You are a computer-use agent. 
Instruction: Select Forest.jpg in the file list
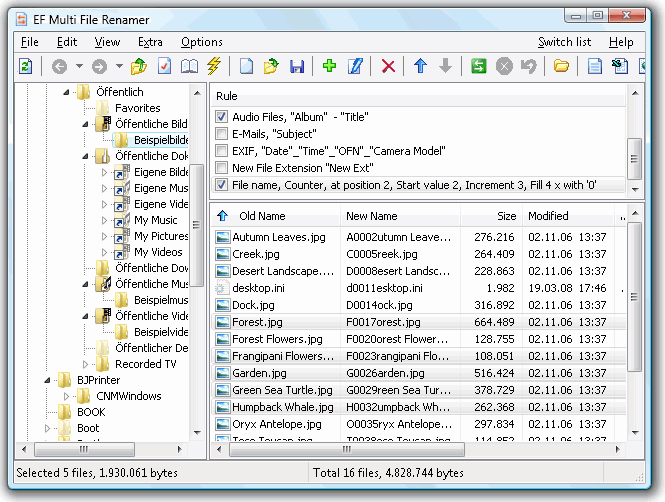point(258,322)
